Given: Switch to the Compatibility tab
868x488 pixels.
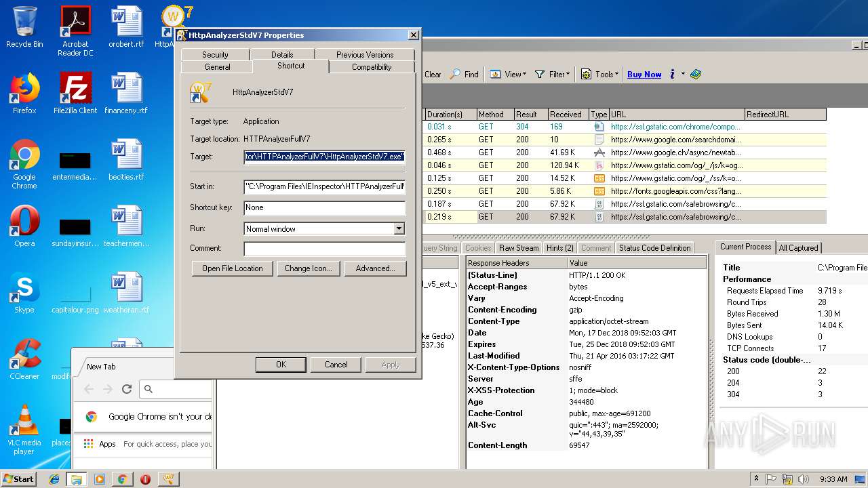Looking at the screenshot, I should [372, 66].
